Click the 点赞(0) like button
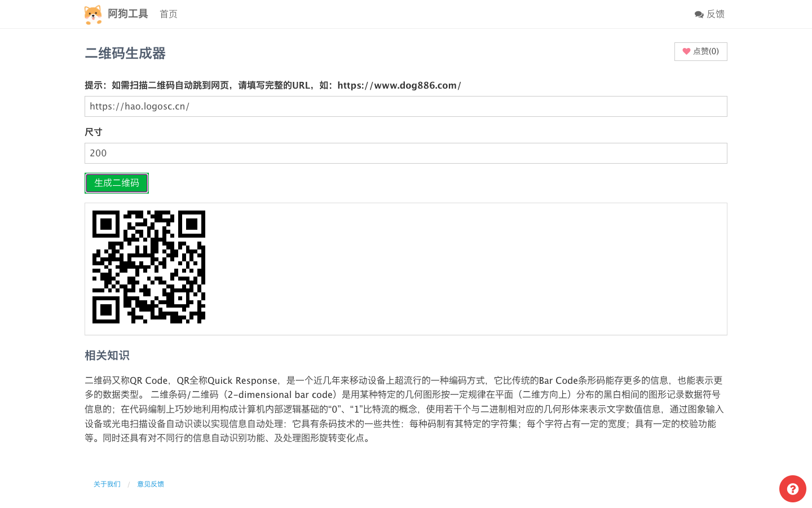The height and width of the screenshot is (508, 812). click(x=700, y=51)
